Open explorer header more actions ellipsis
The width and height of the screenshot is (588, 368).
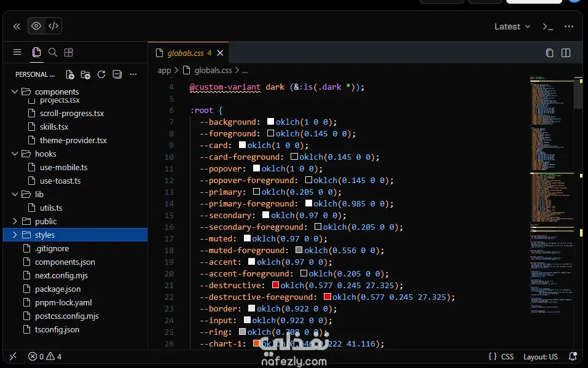point(133,74)
